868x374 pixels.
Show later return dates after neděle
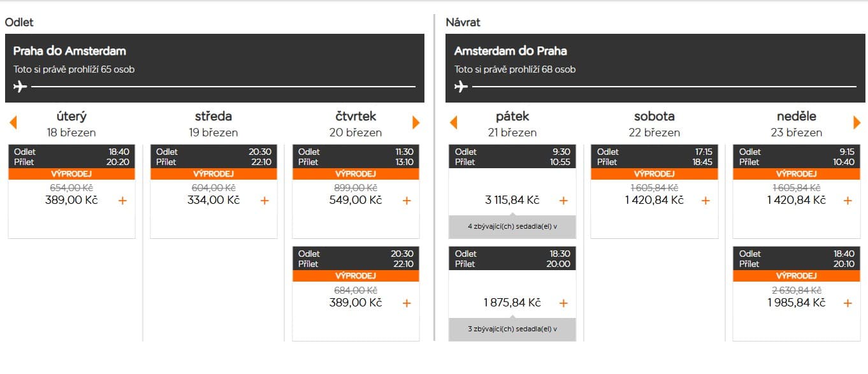857,122
